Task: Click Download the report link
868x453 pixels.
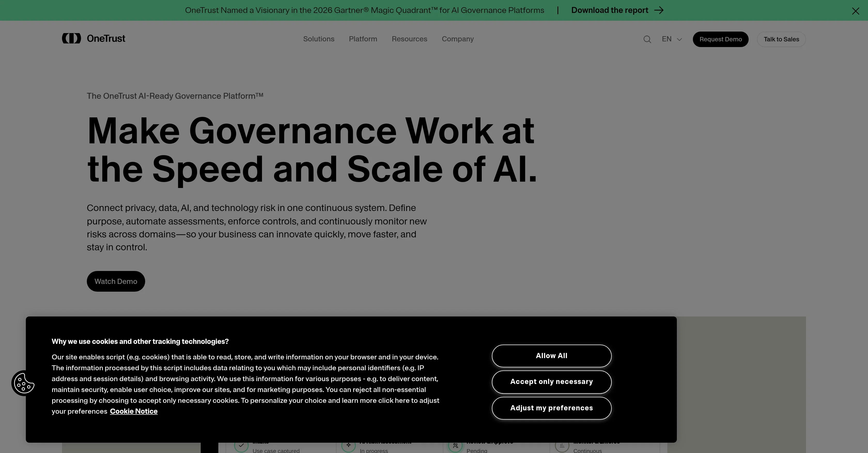Action: [610, 10]
